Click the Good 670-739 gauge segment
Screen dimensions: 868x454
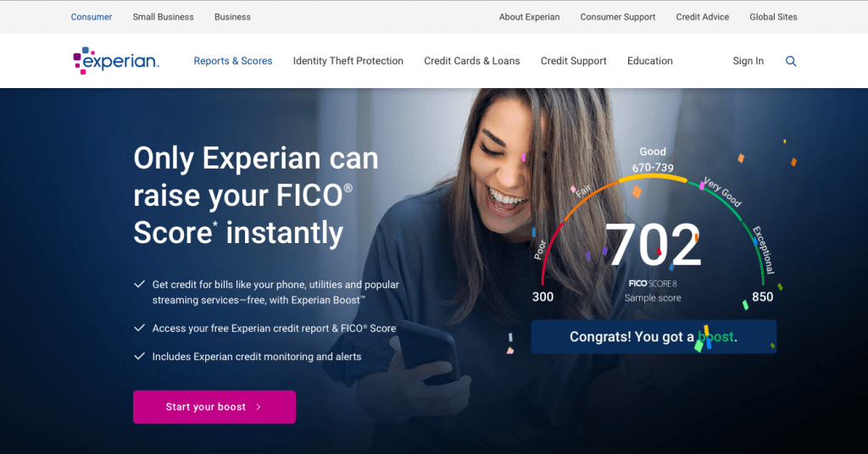point(653,178)
